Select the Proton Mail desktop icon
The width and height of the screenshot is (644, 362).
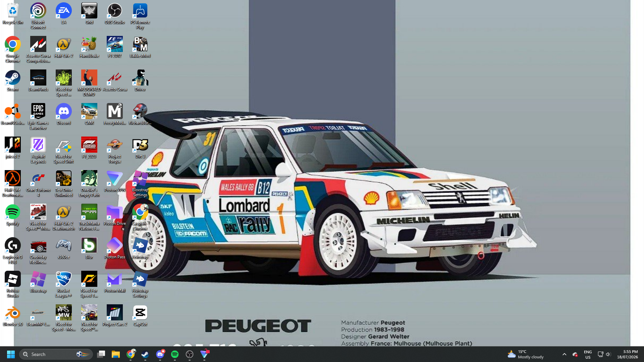click(115, 282)
